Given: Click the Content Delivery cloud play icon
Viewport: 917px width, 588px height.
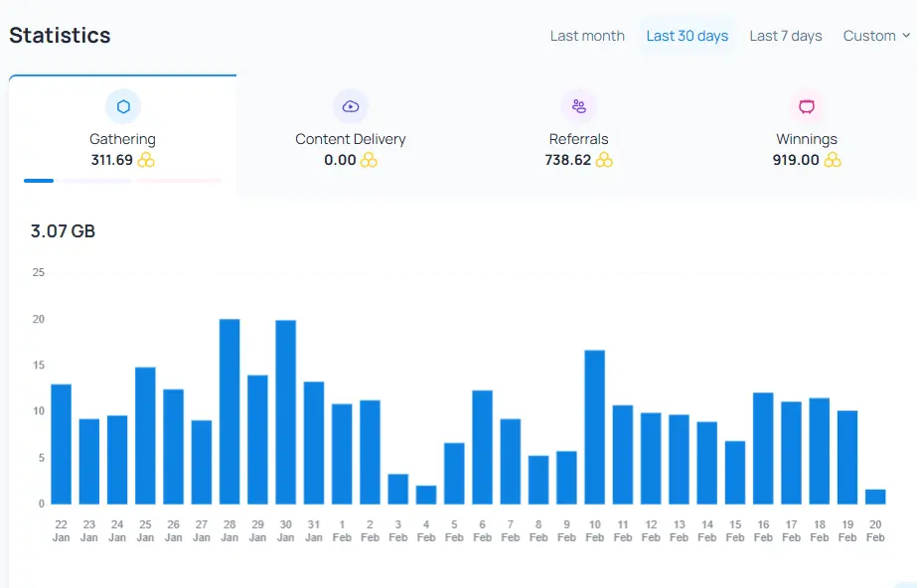Looking at the screenshot, I should [351, 106].
